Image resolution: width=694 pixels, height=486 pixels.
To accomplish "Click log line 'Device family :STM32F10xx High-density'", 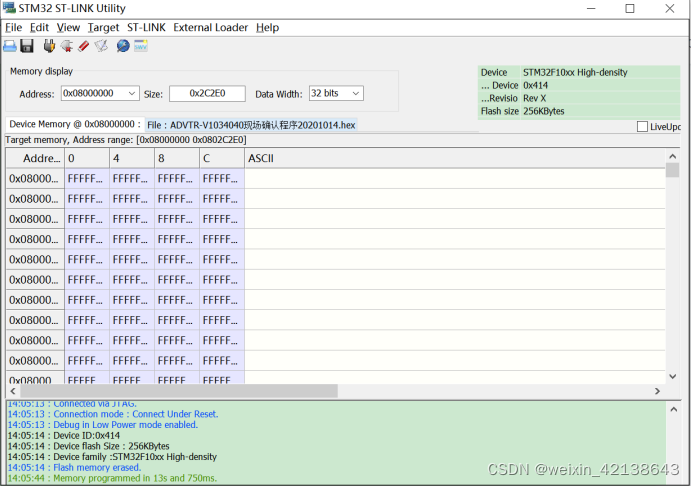I will click(112, 457).
